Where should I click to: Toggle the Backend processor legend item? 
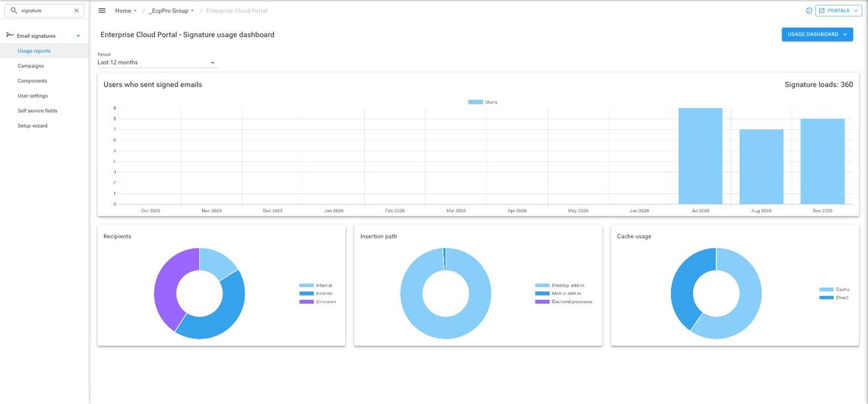pos(564,302)
